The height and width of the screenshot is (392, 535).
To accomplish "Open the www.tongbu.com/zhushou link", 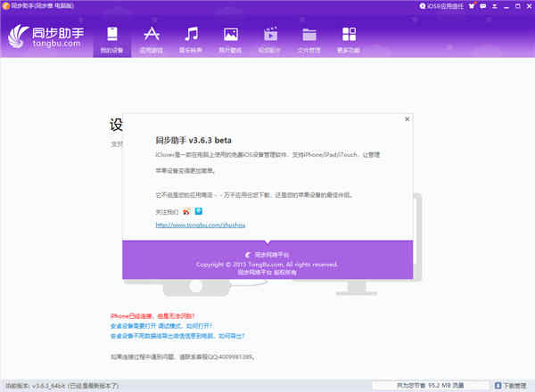I will [x=201, y=225].
